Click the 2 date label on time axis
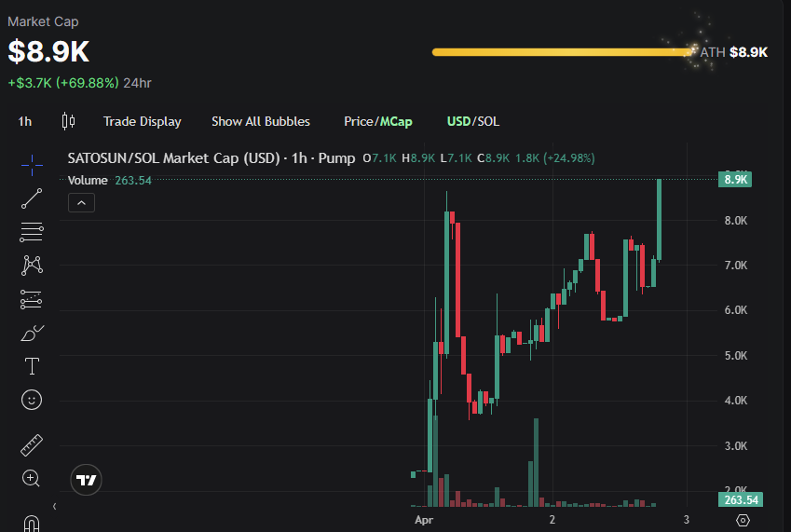 [x=552, y=519]
